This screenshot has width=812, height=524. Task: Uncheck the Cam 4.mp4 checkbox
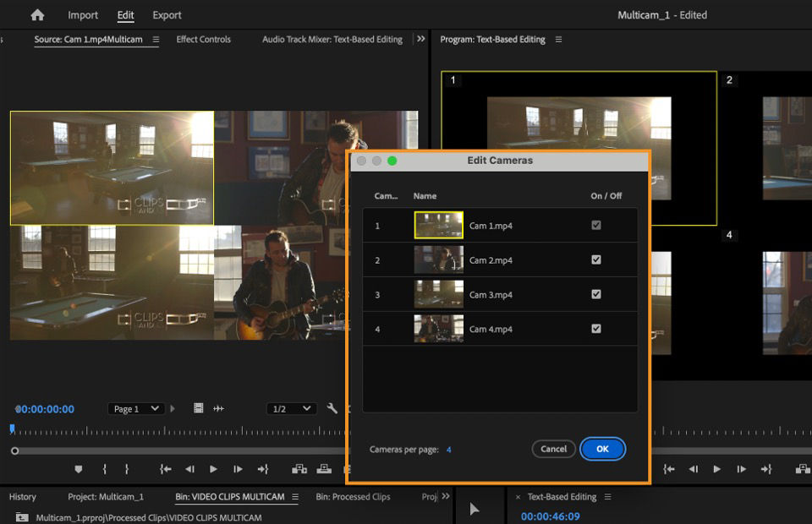point(595,328)
